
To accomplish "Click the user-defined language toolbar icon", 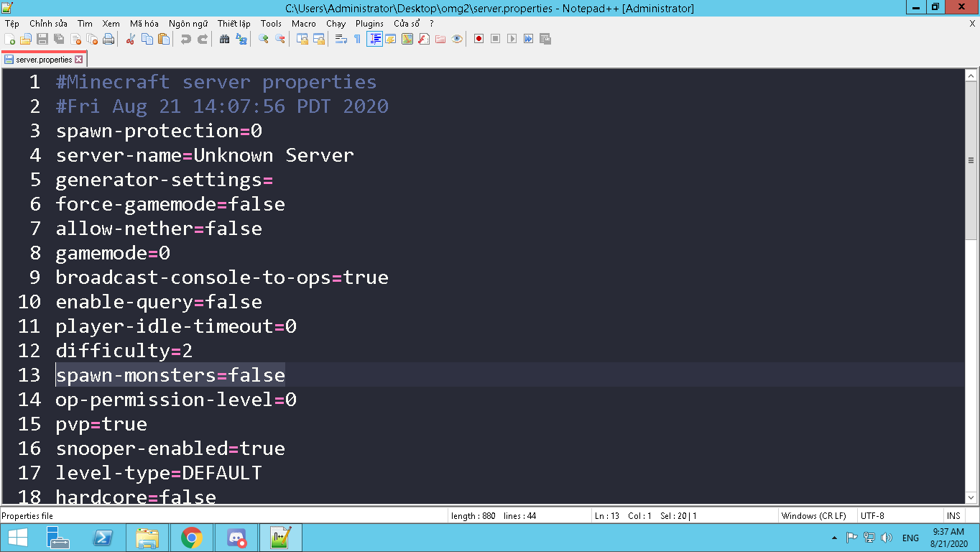I will 391,39.
